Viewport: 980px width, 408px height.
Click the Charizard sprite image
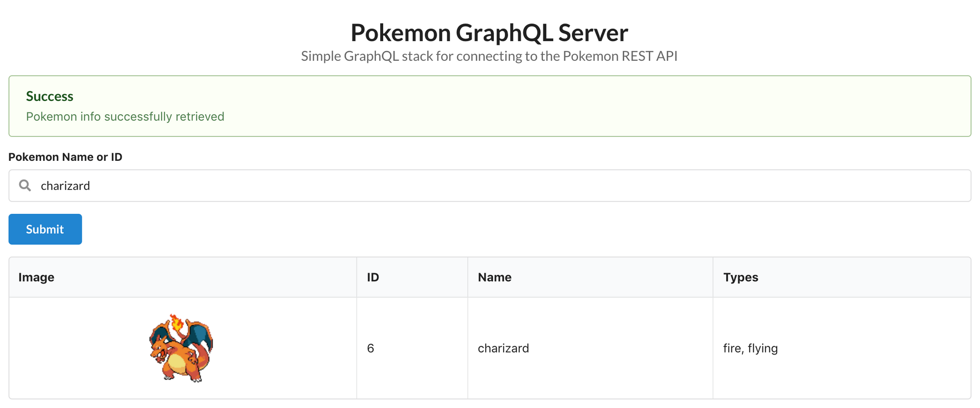[x=181, y=348]
